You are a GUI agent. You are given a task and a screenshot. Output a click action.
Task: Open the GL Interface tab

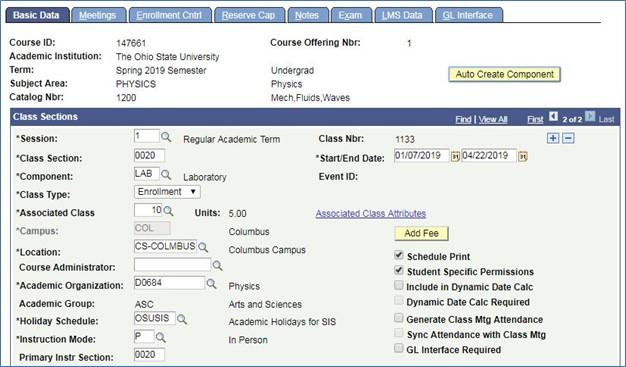tap(468, 15)
